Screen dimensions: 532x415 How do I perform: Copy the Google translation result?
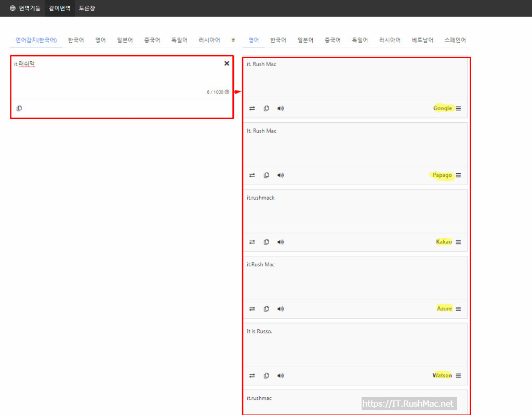[267, 108]
